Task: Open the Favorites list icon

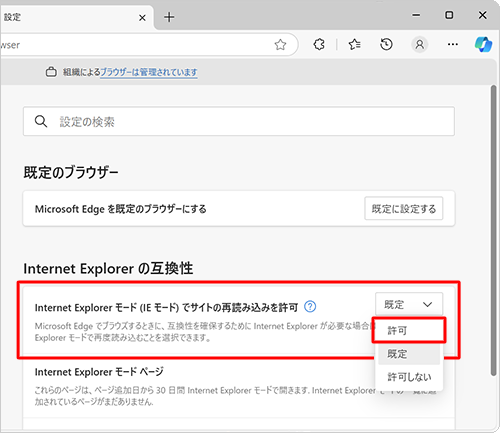Action: 354,44
